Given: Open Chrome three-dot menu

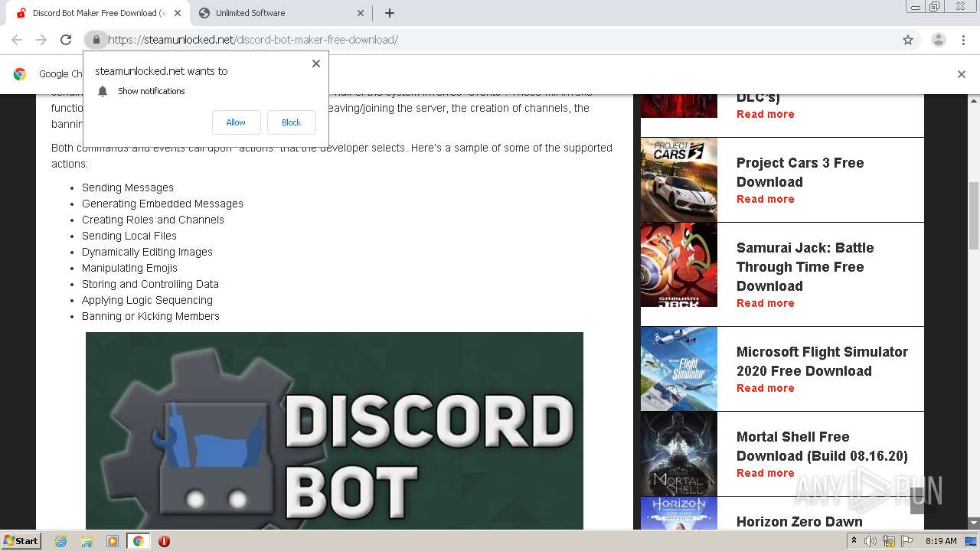Looking at the screenshot, I should (x=963, y=40).
